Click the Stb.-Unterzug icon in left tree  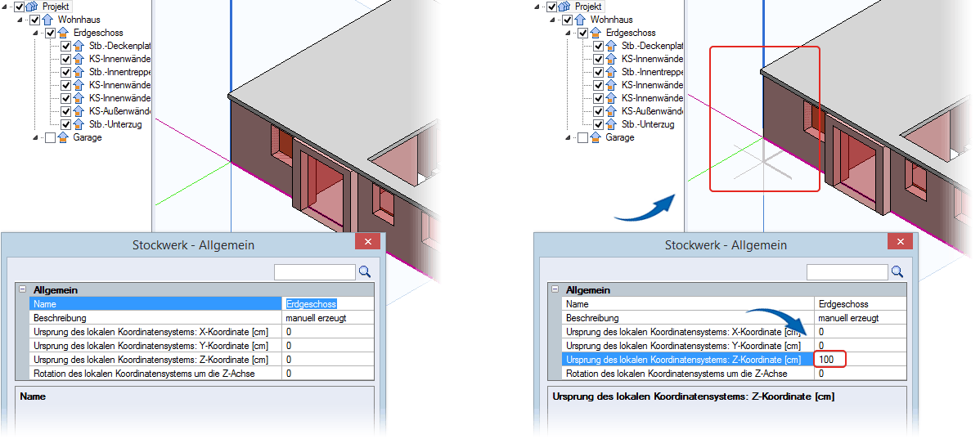pos(79,124)
